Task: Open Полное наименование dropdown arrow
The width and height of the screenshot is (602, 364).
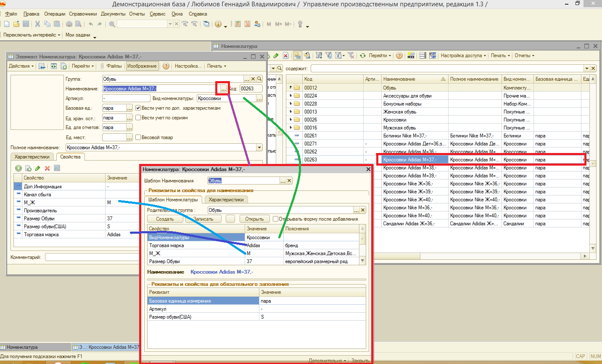Action: click(259, 148)
